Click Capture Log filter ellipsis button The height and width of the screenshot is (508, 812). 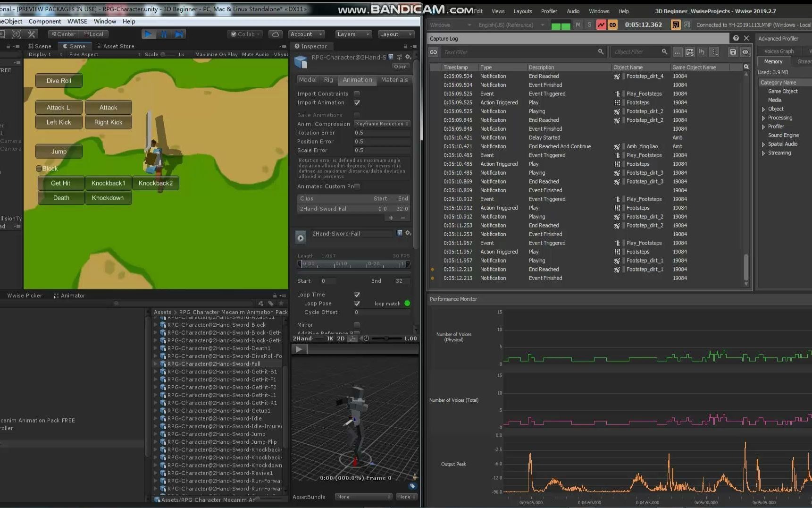[677, 52]
